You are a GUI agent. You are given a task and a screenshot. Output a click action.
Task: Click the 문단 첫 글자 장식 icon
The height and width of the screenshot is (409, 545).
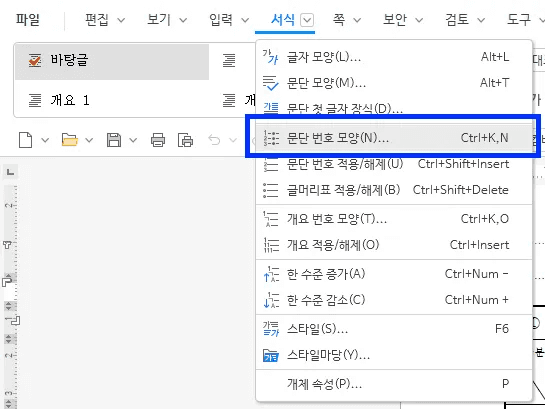(271, 108)
